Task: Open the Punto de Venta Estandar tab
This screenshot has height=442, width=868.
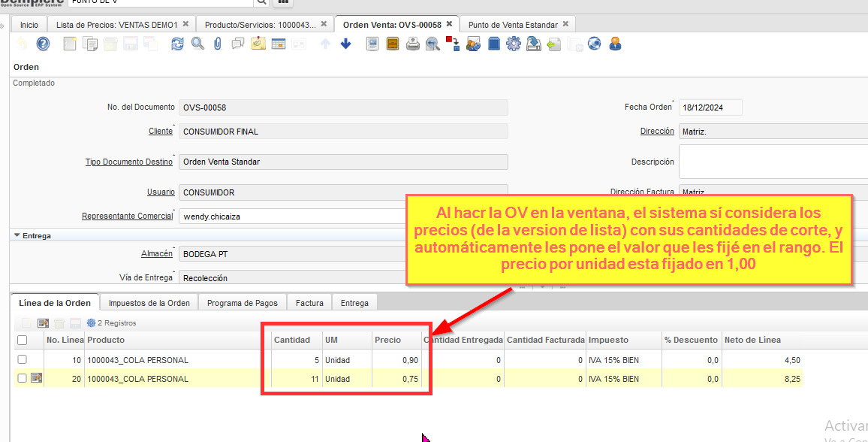Action: pos(513,25)
